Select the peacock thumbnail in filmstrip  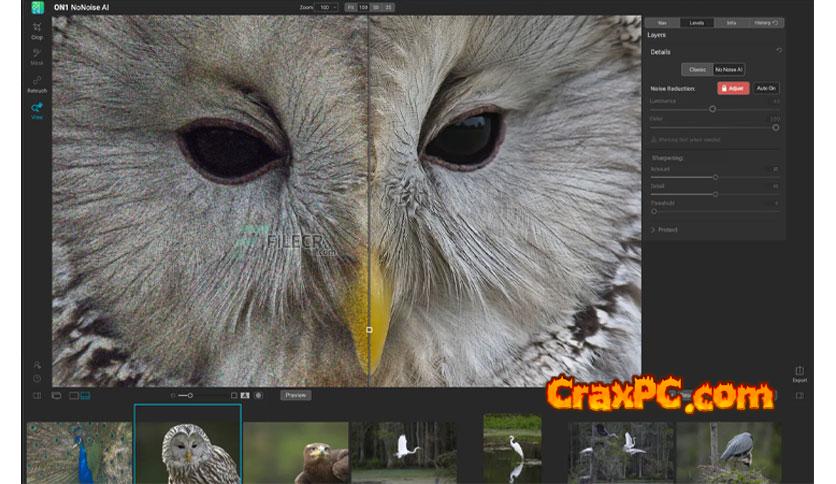(78, 453)
